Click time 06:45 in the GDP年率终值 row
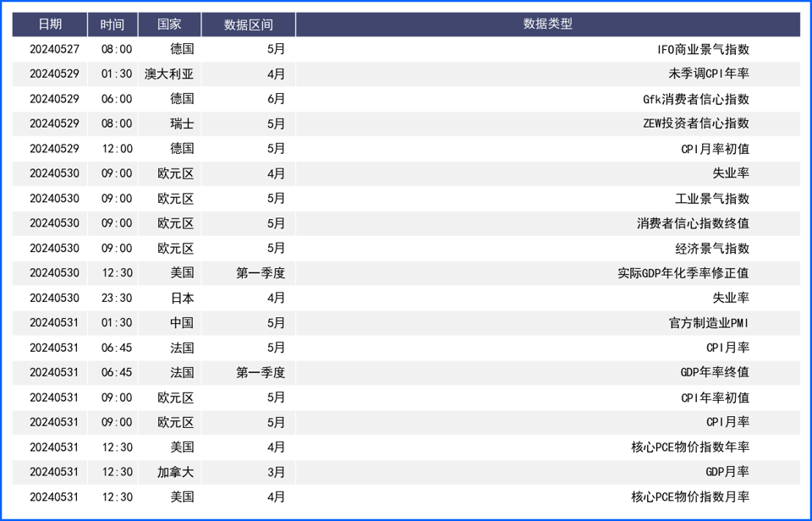Image resolution: width=812 pixels, height=521 pixels. coord(117,372)
